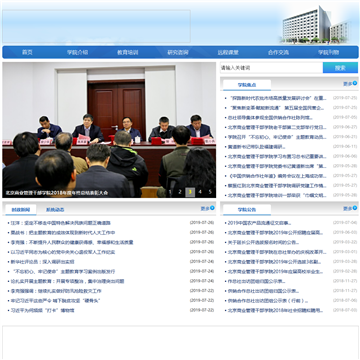
Task: Open notice '2019中国农产品流通征文启事'
Action: pos(259,223)
